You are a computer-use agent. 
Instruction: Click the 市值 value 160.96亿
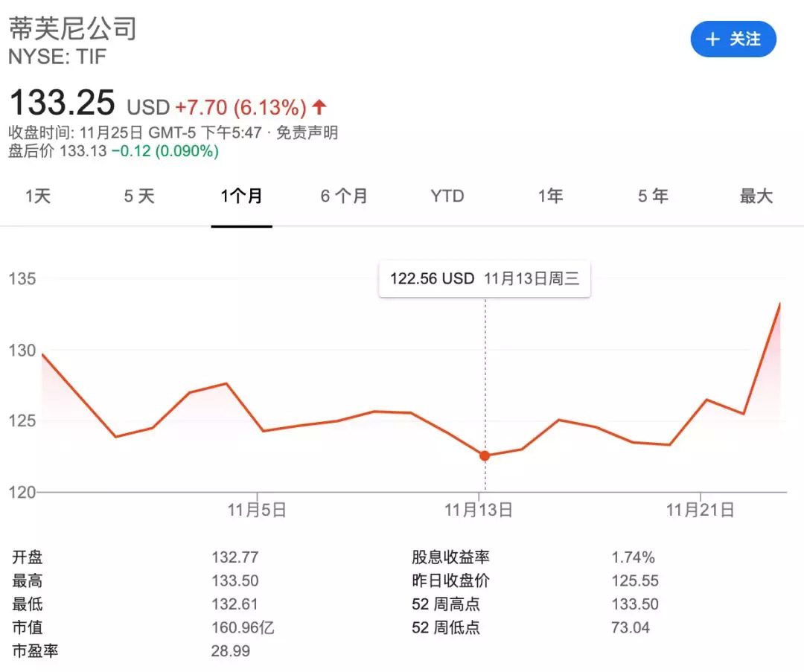click(x=243, y=627)
